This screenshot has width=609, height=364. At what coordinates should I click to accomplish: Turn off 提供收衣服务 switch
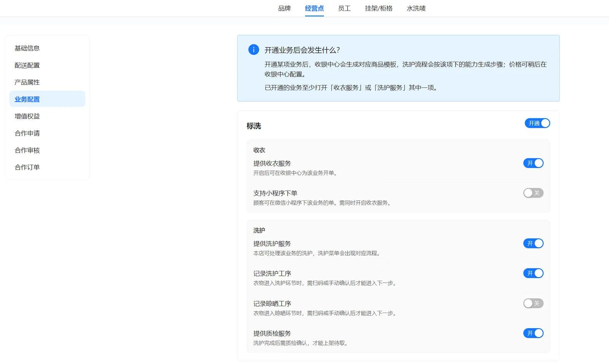click(x=533, y=163)
